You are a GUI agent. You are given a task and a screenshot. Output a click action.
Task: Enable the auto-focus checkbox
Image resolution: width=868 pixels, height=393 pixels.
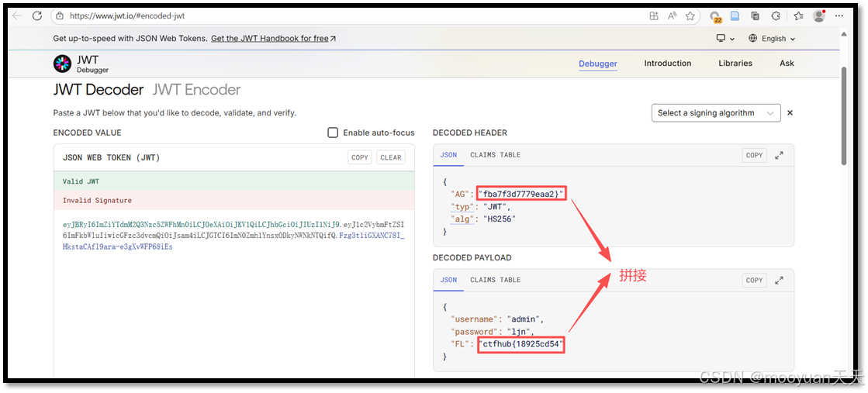click(333, 133)
